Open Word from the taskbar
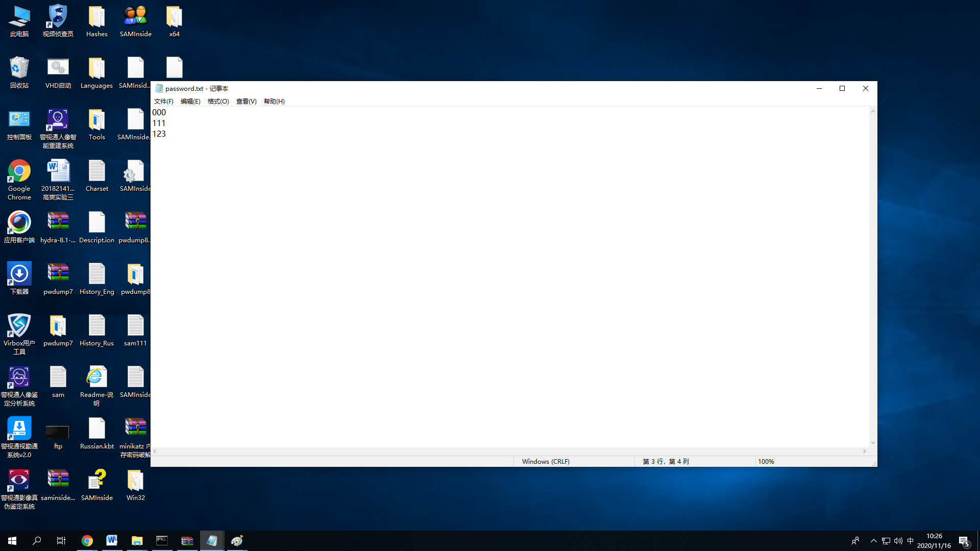 (112, 540)
